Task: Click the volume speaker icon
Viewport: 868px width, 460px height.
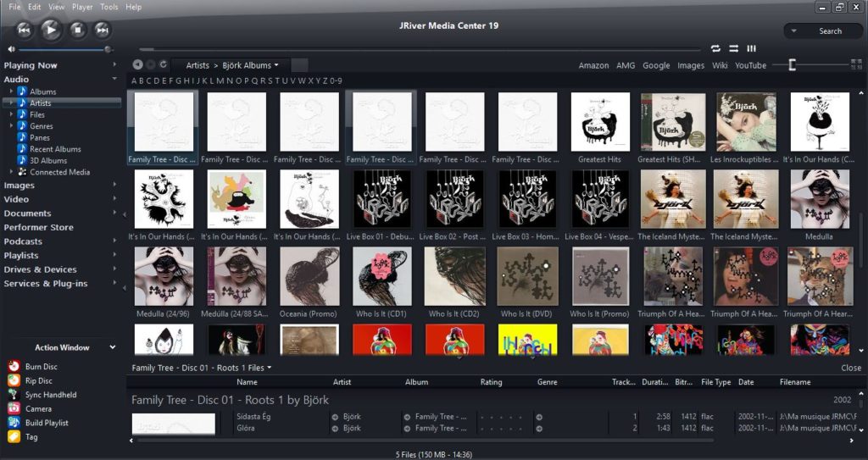Action: pos(11,49)
